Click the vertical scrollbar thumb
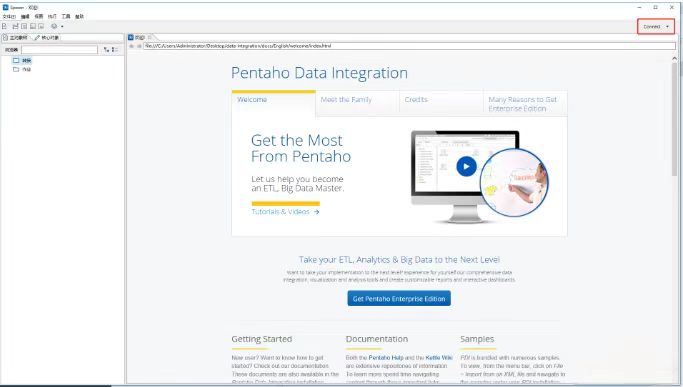683x387 pixels. click(x=674, y=119)
